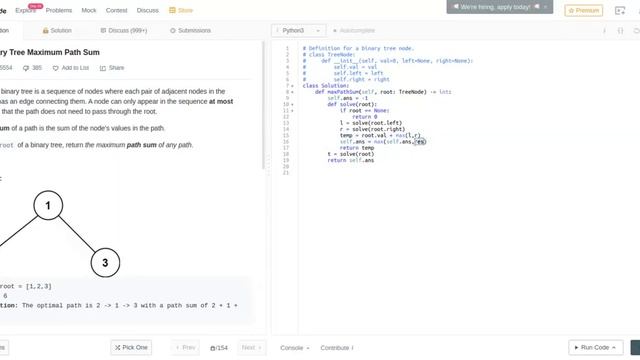Click the We're hiring banner
640x360 pixels.
[x=500, y=7]
